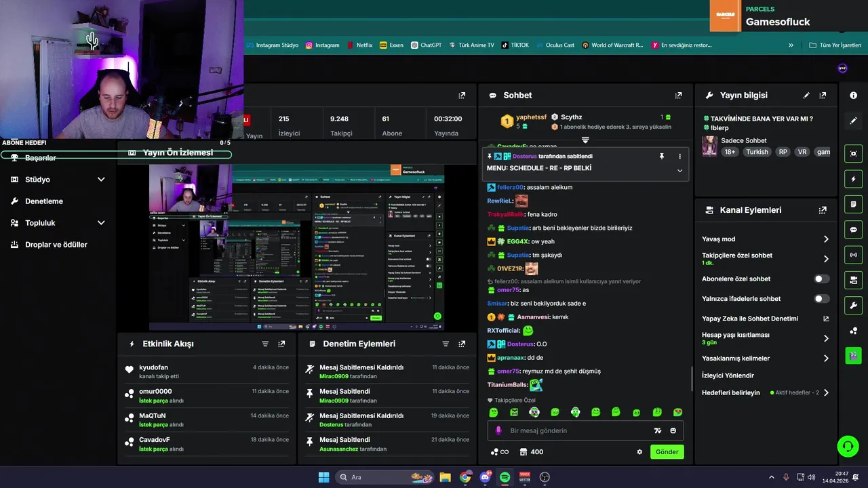Pop out the Kanal Eylemleri panel
868x488 pixels.
[823, 210]
